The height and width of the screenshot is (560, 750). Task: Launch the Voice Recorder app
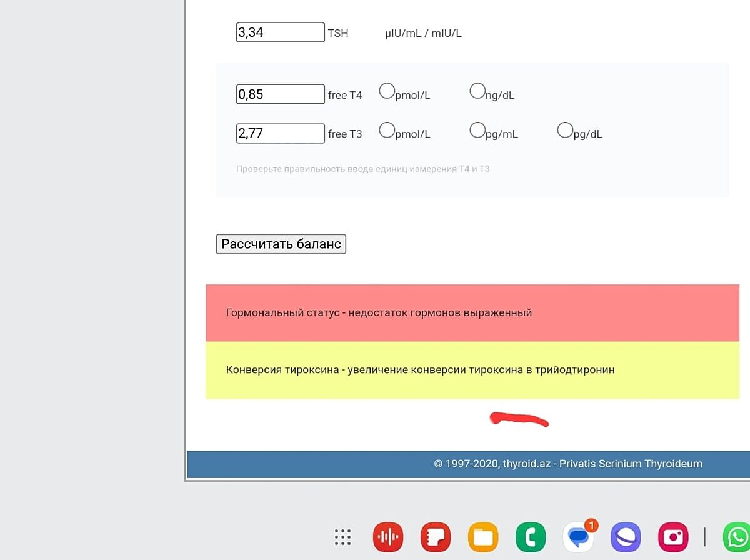point(388,537)
